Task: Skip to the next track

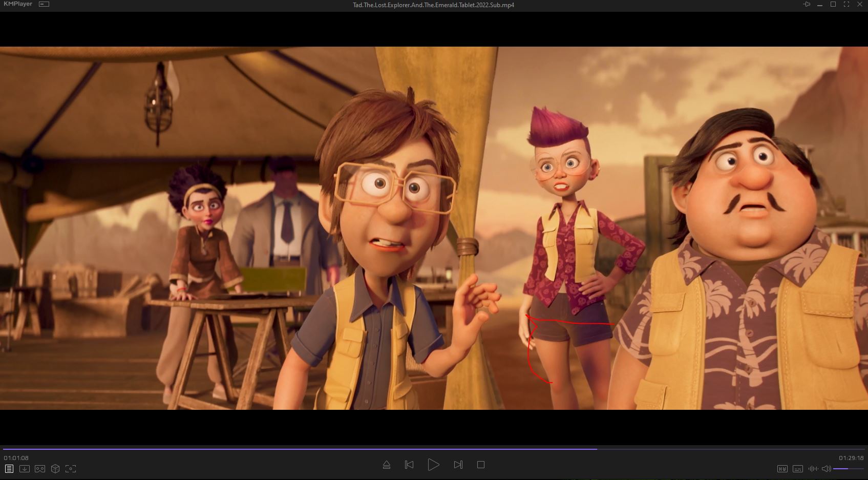Action: pos(458,465)
